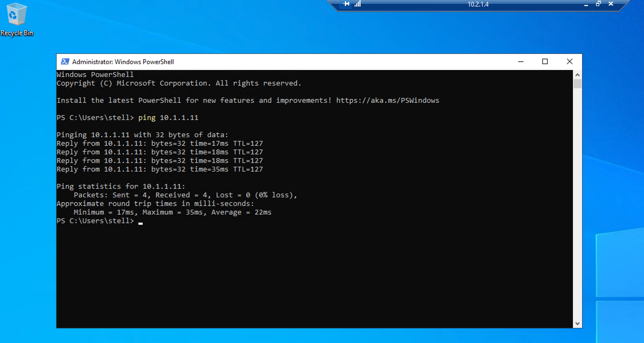Close the Administrator PowerShell window
Image resolution: width=644 pixels, height=343 pixels.
click(569, 62)
